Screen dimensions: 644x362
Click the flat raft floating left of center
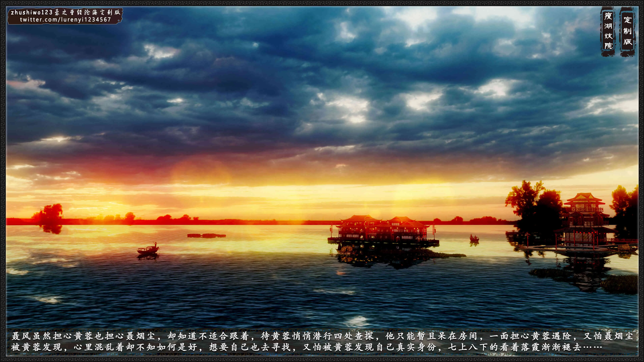coord(206,236)
